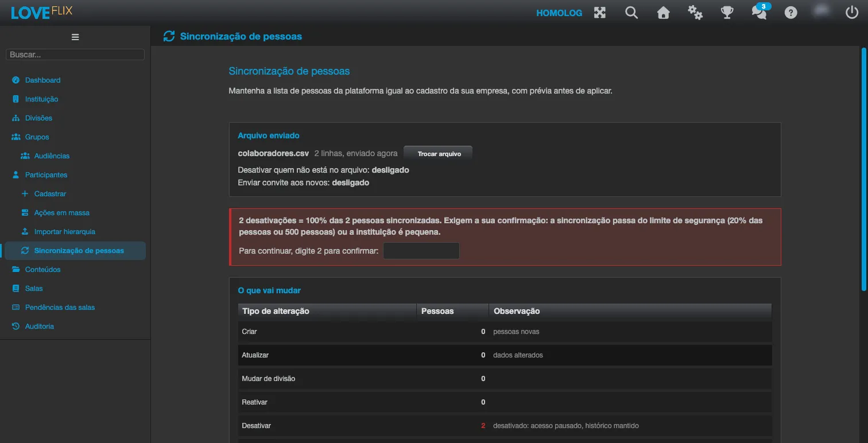Open settings gears icon in header
The height and width of the screenshot is (443, 868).
[695, 13]
